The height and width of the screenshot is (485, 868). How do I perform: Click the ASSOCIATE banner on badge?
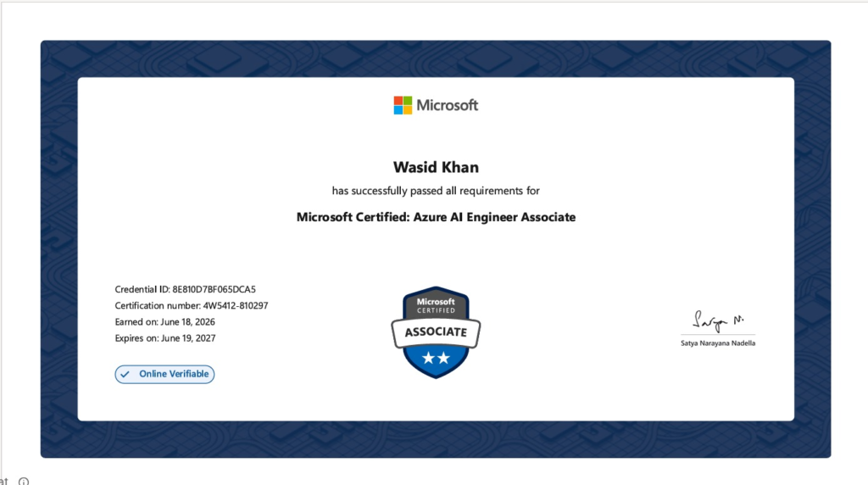click(x=436, y=332)
